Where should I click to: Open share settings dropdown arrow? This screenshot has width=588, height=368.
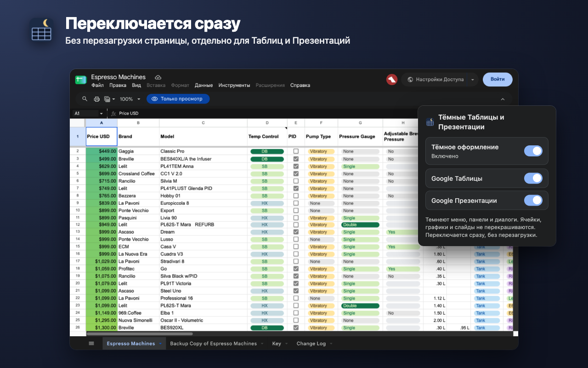pos(473,80)
